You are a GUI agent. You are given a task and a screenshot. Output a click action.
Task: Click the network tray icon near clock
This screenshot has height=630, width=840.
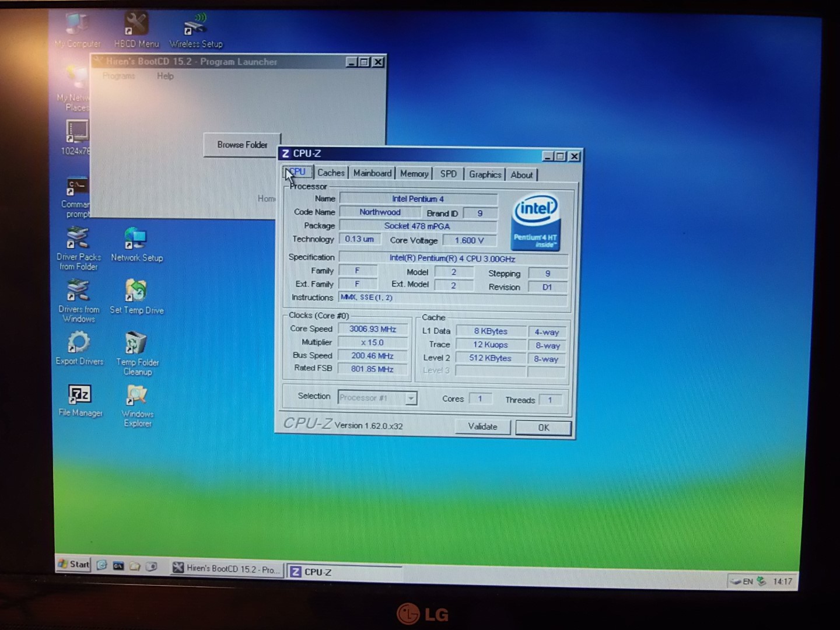coord(761,581)
